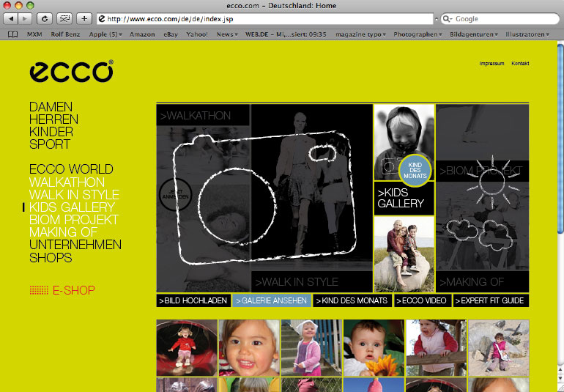
Task: Click the browser forward arrow button
Action: click(x=26, y=18)
